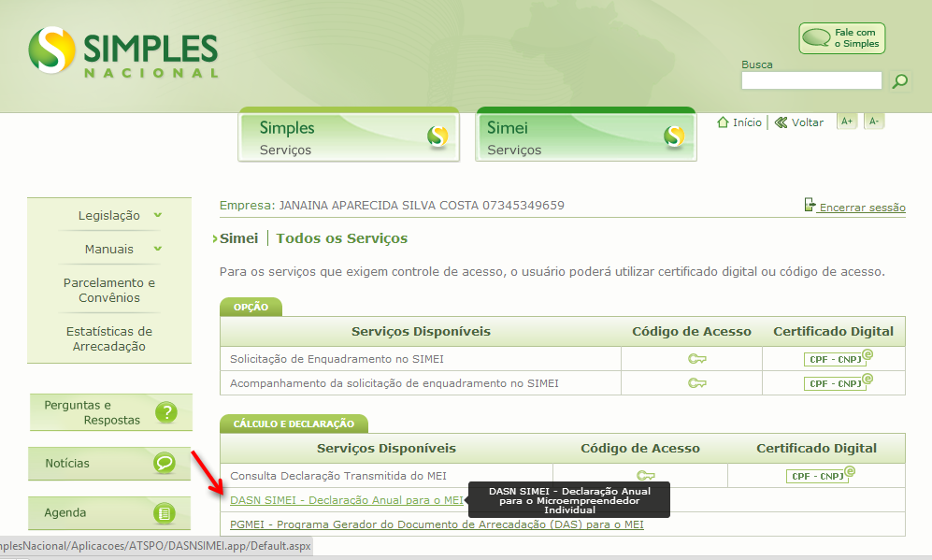Image resolution: width=932 pixels, height=560 pixels.
Task: Open DASN SIMEI - Declaração Anual para o MEI link
Action: [x=347, y=500]
